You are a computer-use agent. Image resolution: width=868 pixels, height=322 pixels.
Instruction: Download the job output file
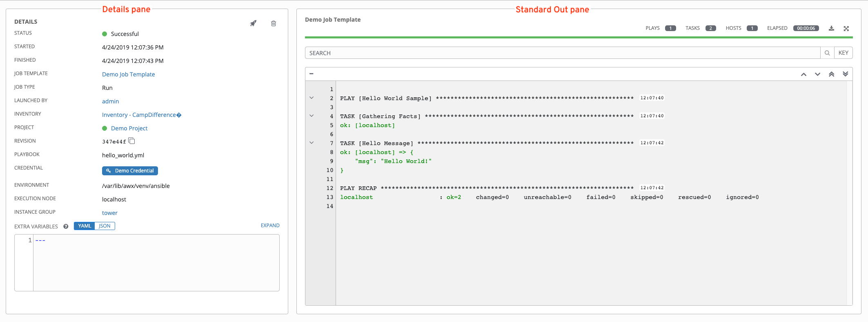tap(831, 28)
